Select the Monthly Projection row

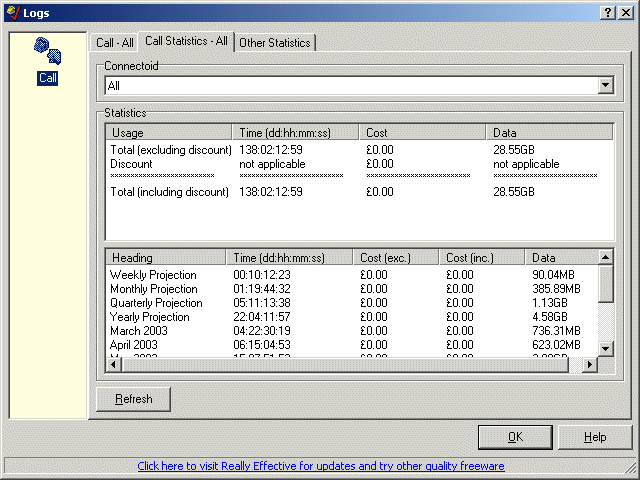click(352, 289)
